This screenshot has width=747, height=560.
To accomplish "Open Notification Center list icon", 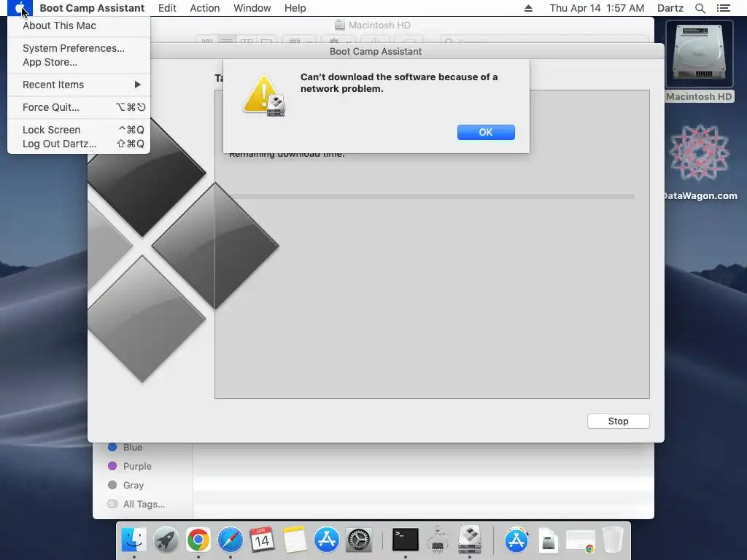I will pos(723,8).
